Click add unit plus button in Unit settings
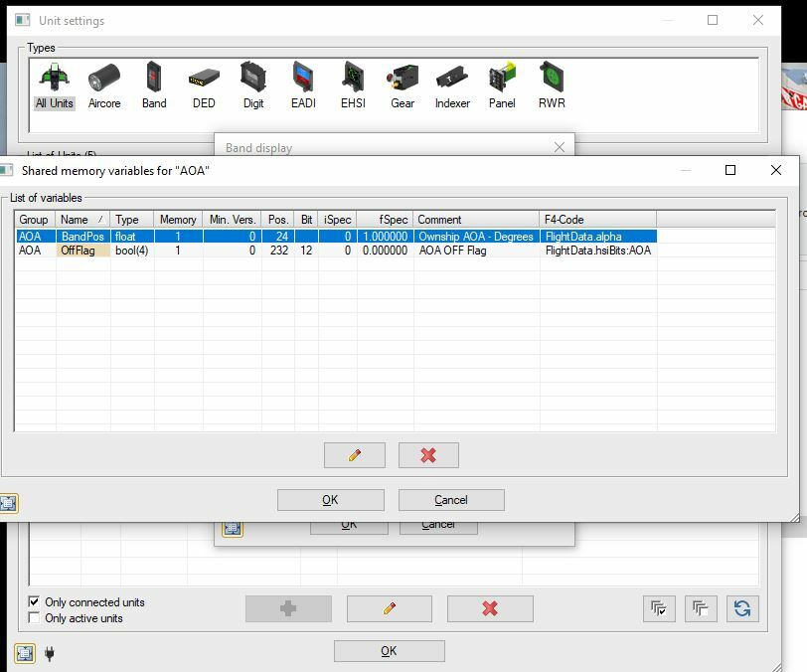The height and width of the screenshot is (672, 807). coord(288,608)
